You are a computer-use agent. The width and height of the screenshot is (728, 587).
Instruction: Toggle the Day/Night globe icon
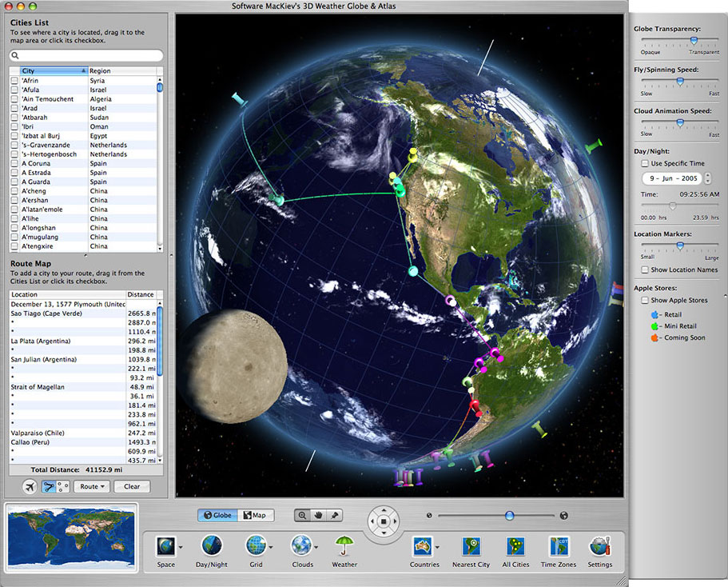(212, 546)
